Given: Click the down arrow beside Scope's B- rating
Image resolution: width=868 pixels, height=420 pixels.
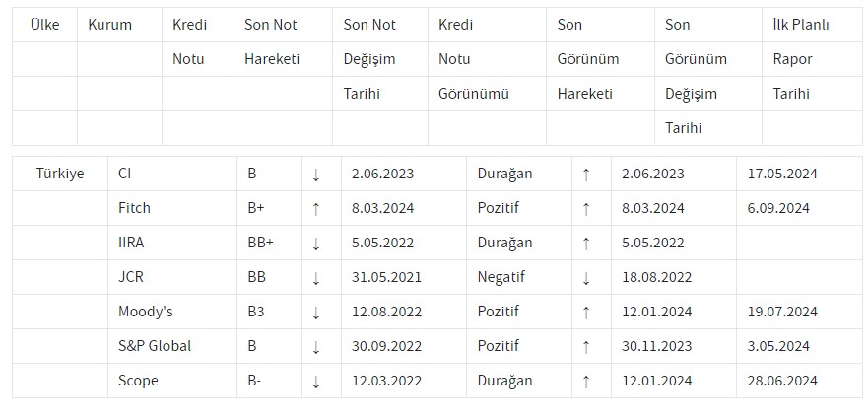Looking at the screenshot, I should [316, 382].
